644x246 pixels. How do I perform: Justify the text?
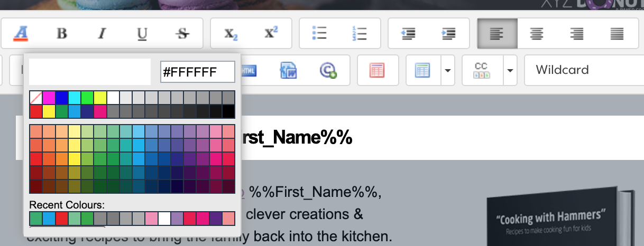pyautogui.click(x=617, y=34)
